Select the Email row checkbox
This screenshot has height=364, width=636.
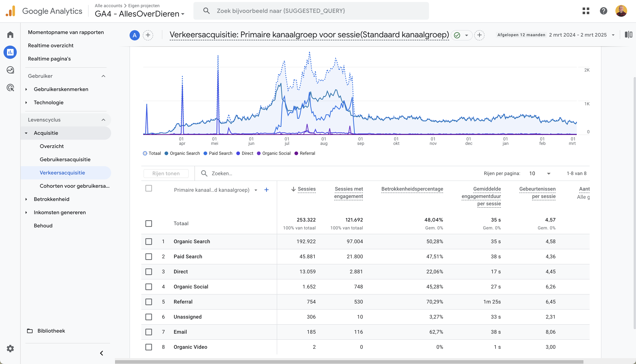(x=149, y=332)
